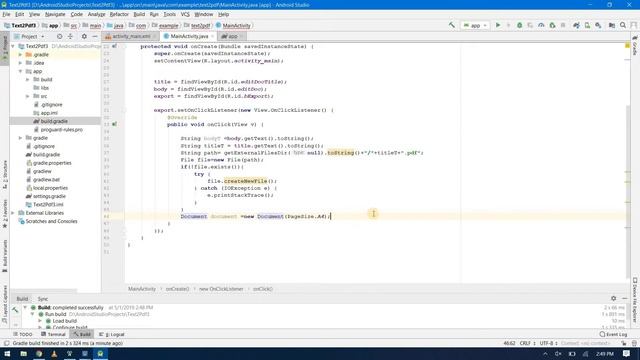Click the new OnClickListener breadcrumb below editor

coord(221,289)
